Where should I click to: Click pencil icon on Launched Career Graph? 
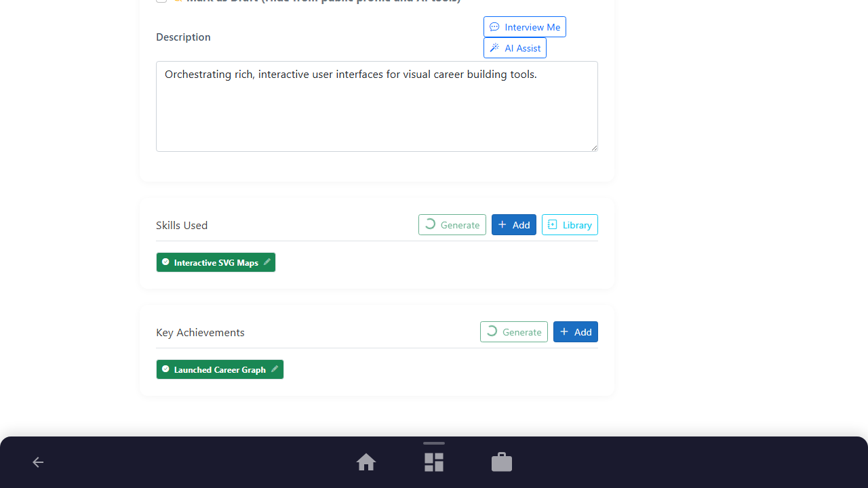coord(275,369)
